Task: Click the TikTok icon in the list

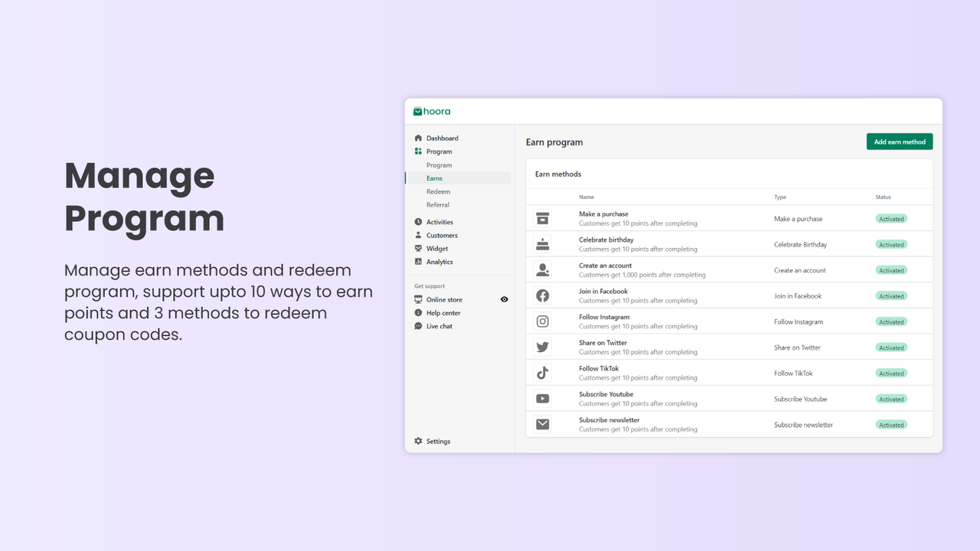Action: [543, 373]
